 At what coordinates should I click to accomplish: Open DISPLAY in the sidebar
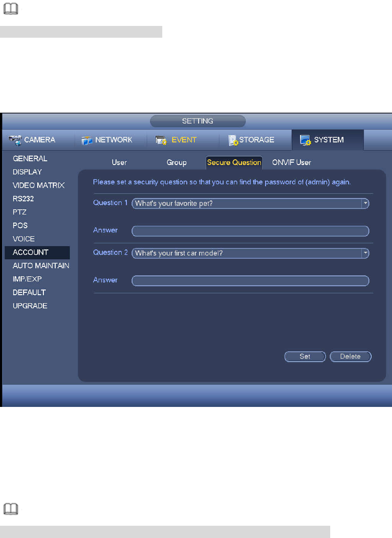point(27,172)
